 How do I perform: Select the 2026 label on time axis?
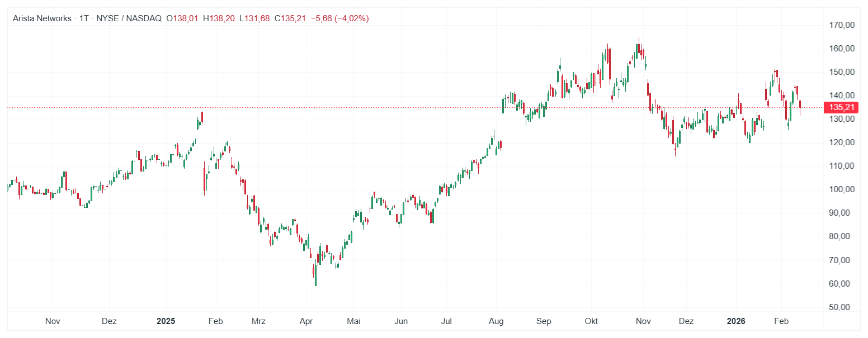point(736,321)
